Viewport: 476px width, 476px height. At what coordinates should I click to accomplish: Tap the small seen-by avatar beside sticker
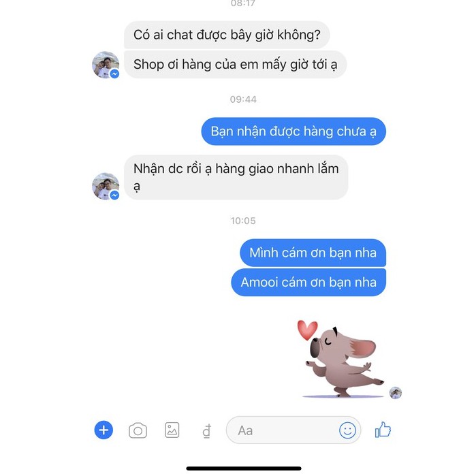(x=396, y=393)
